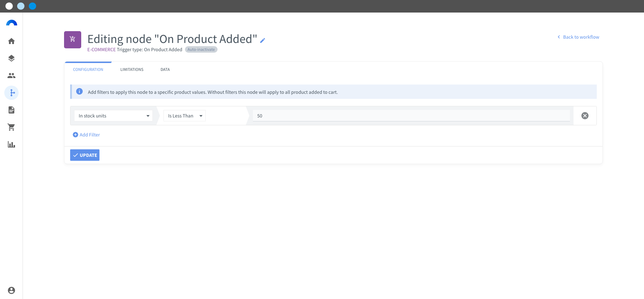
Task: Switch to the Limitations tab
Action: [x=132, y=69]
